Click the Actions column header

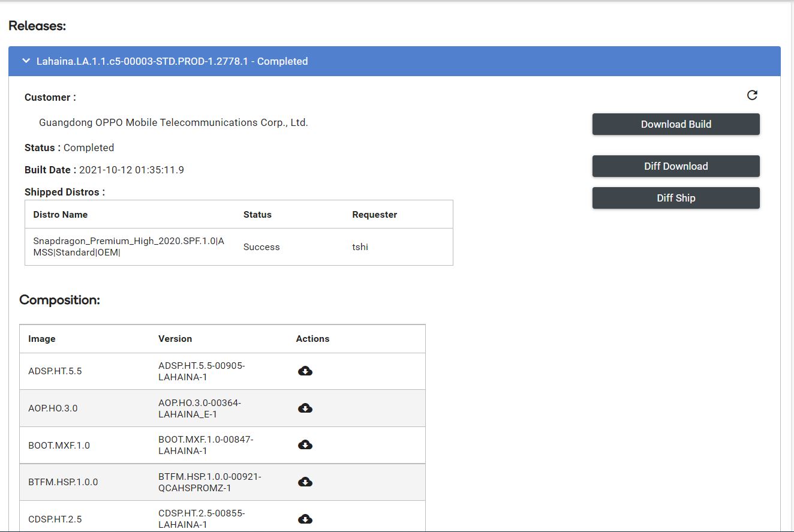click(x=312, y=339)
